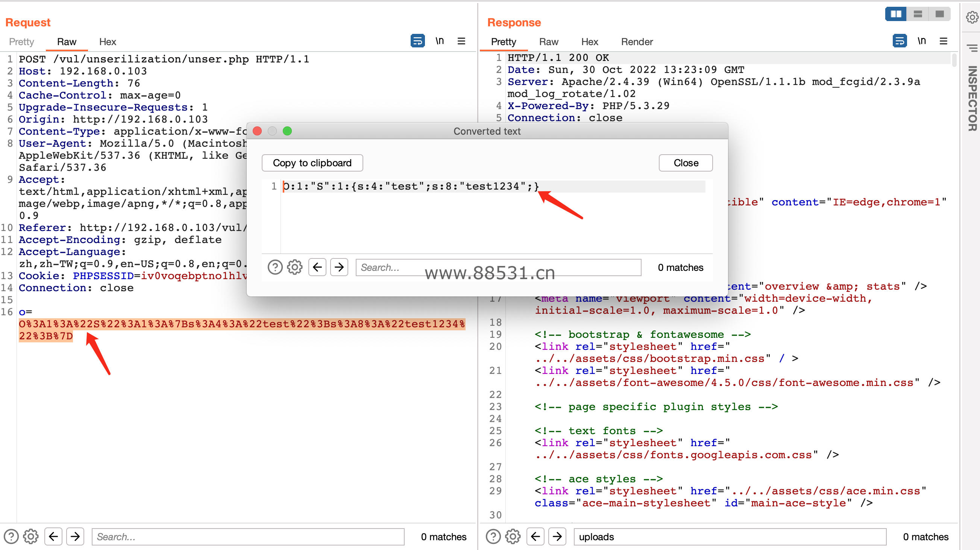Select combined single-pane layout view
The height and width of the screenshot is (550, 980).
[x=939, y=14]
